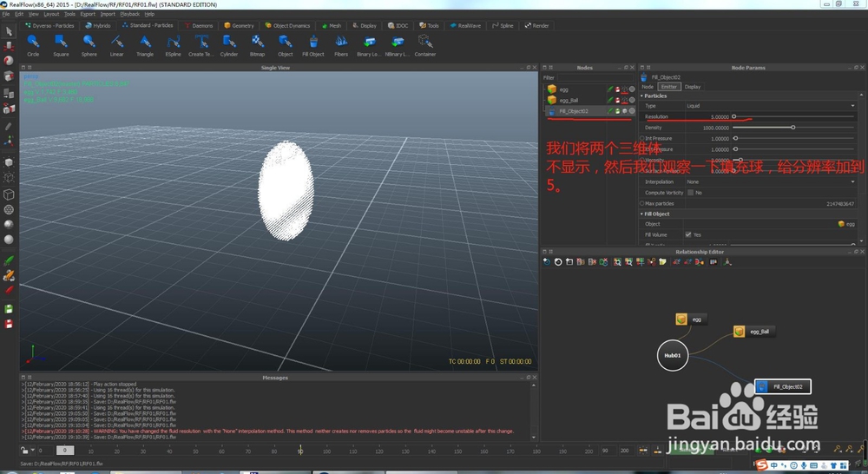The height and width of the screenshot is (474, 868).
Task: Select the Cylinder emitter tool
Action: coord(228,45)
